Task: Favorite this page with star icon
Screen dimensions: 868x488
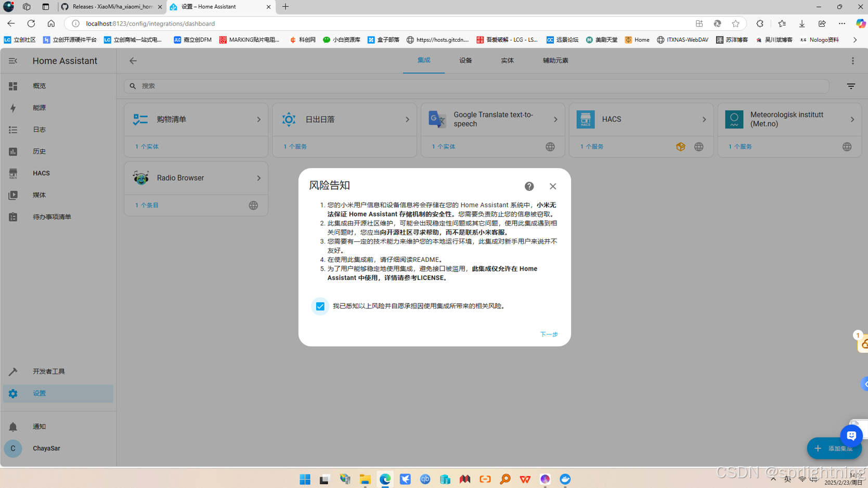Action: click(735, 23)
